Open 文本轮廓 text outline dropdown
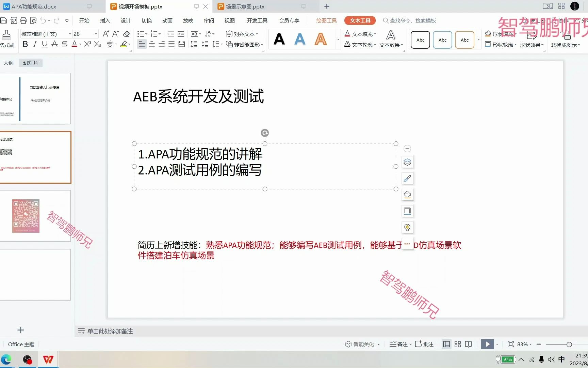 pos(360,44)
